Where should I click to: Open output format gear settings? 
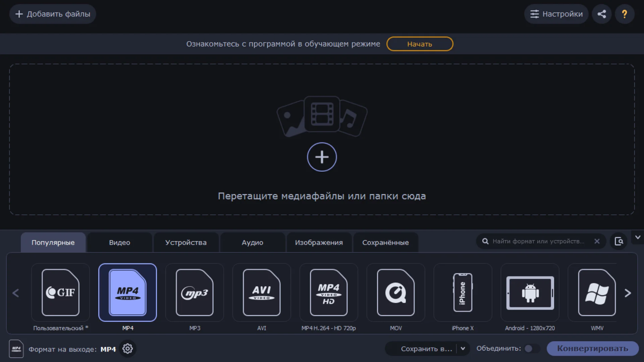(127, 349)
